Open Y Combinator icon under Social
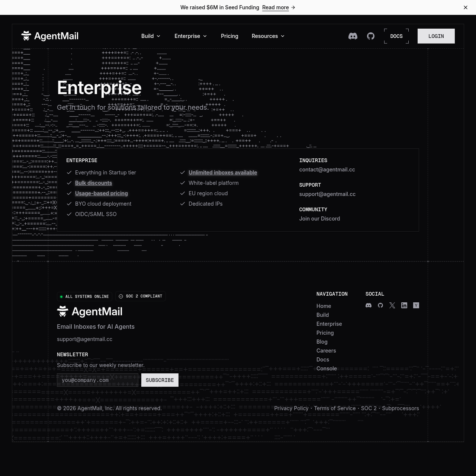This screenshot has height=476, width=476. pyautogui.click(x=416, y=305)
